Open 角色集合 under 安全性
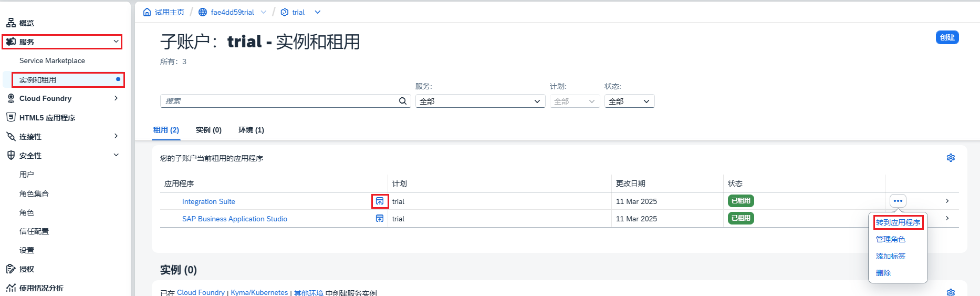 pyautogui.click(x=34, y=193)
